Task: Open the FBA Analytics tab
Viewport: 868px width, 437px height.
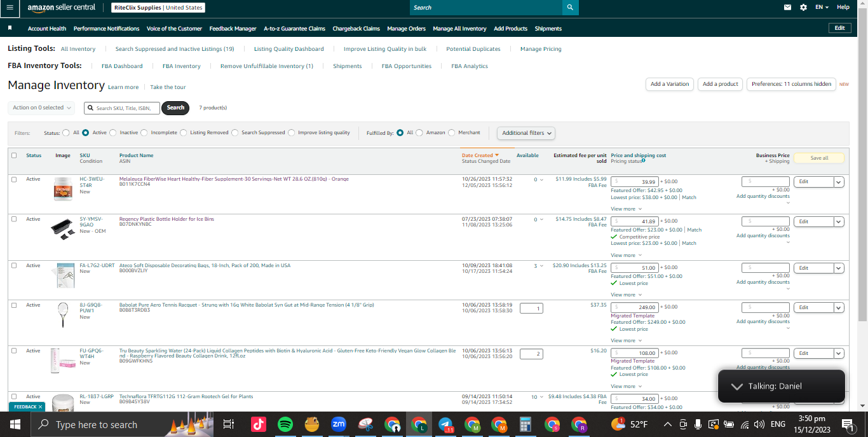Action: (470, 66)
